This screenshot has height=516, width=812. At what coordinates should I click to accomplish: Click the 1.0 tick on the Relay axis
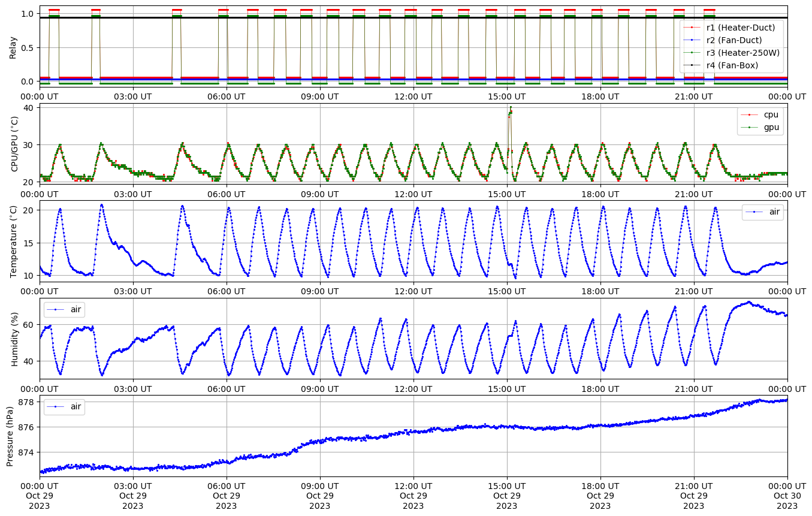coord(28,14)
